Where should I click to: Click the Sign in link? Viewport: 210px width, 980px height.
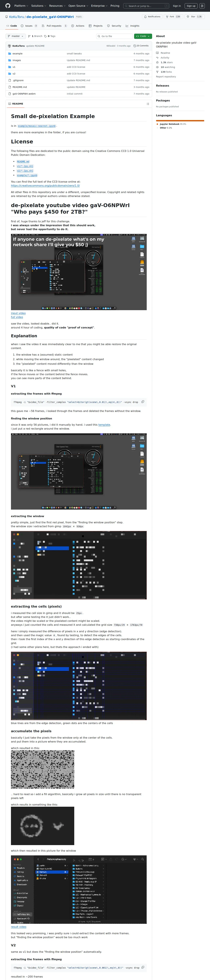177,6
